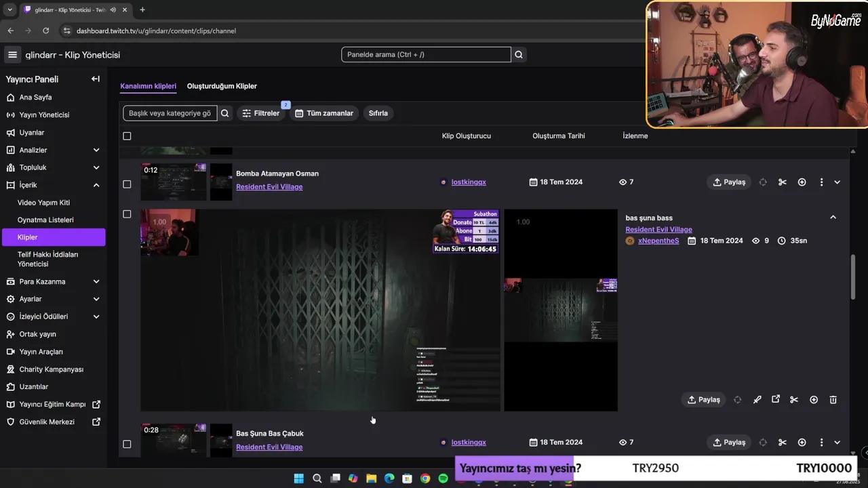This screenshot has width=868, height=488.
Task: Click the edit pencil icon for expanded clip
Action: (x=757, y=400)
